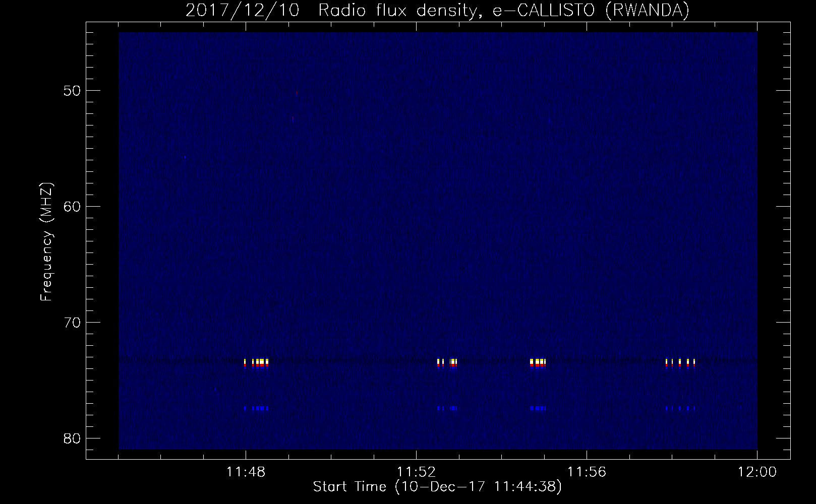The width and height of the screenshot is (816, 504).
Task: Click the "Frequency (MHZ)" axis label
Action: pyautogui.click(x=46, y=241)
